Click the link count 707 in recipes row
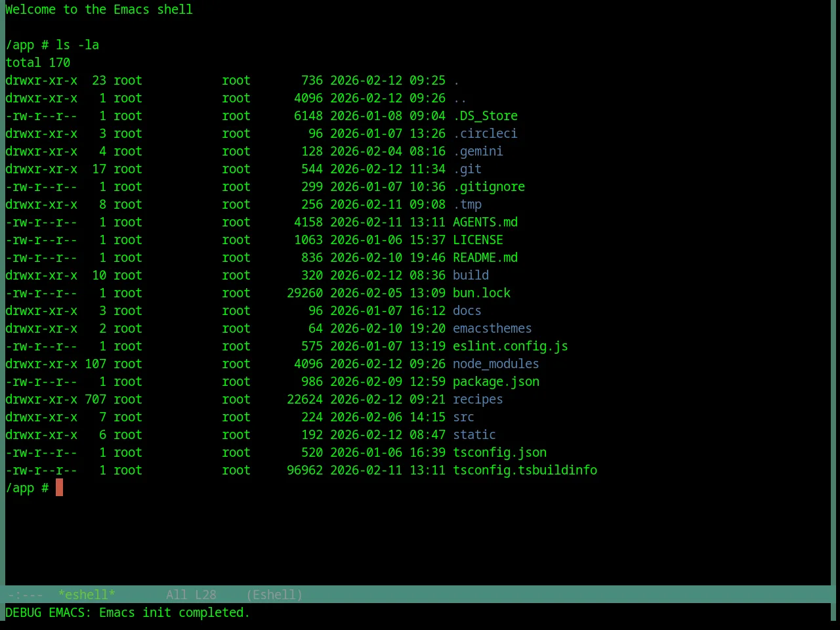Screen dimensions: 840x630 click(95, 399)
